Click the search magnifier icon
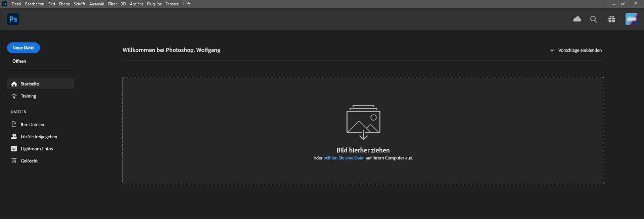The width and height of the screenshot is (644, 219). (594, 19)
